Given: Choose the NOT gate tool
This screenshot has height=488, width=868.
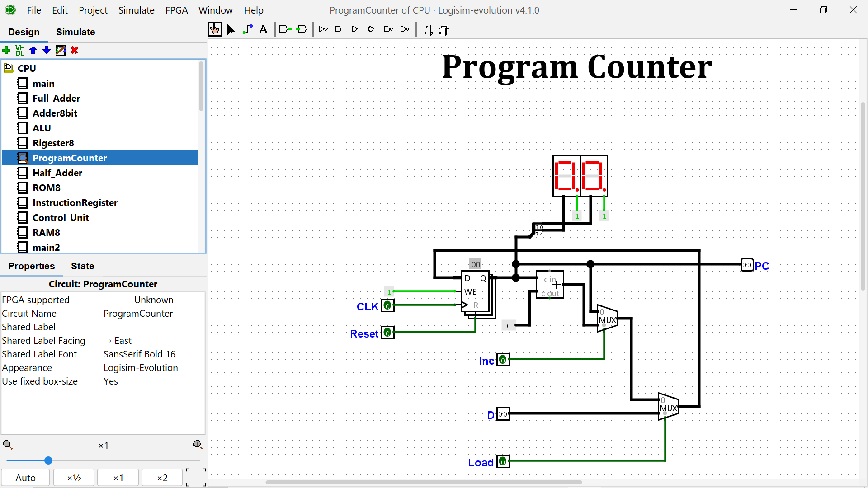Looking at the screenshot, I should coord(323,30).
